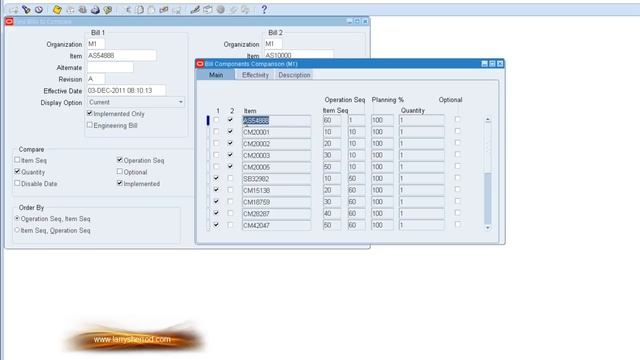
Task: Check the Item Seq compare checkbox
Action: coord(17,160)
